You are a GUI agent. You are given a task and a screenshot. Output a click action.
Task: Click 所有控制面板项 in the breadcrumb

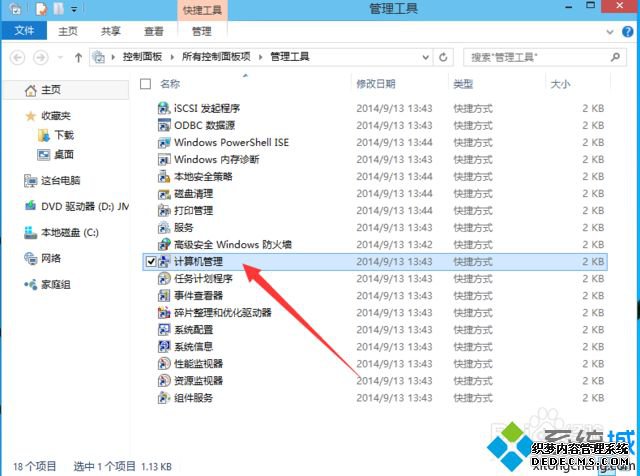[x=216, y=57]
